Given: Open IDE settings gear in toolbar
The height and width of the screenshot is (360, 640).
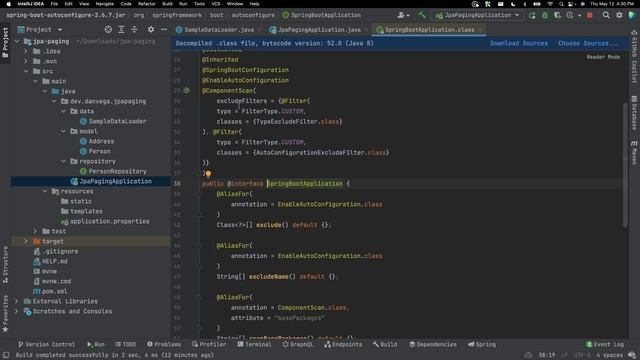Looking at the screenshot, I should point(619,15).
